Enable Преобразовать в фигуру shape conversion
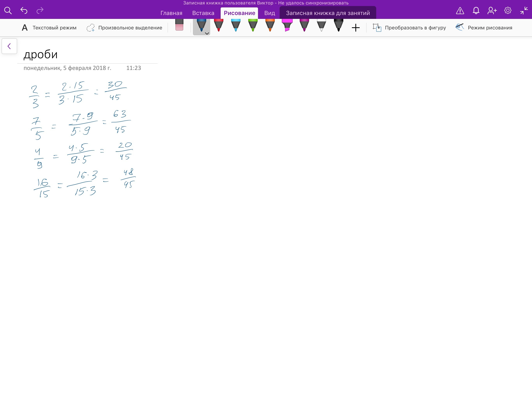The height and width of the screenshot is (399, 532). (x=409, y=28)
